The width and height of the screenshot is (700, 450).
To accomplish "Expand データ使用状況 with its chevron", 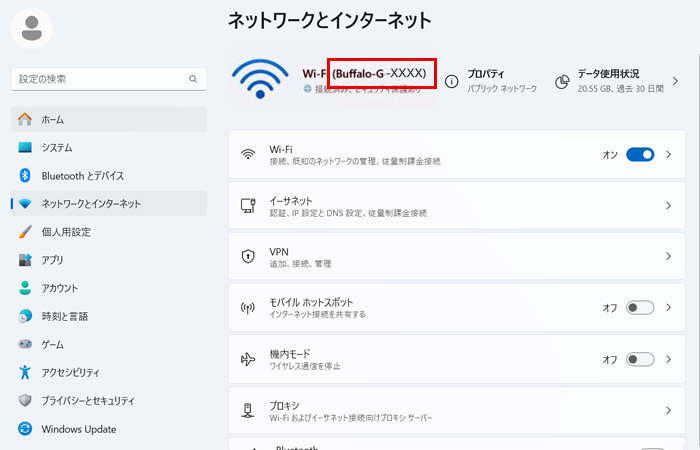I will [675, 81].
